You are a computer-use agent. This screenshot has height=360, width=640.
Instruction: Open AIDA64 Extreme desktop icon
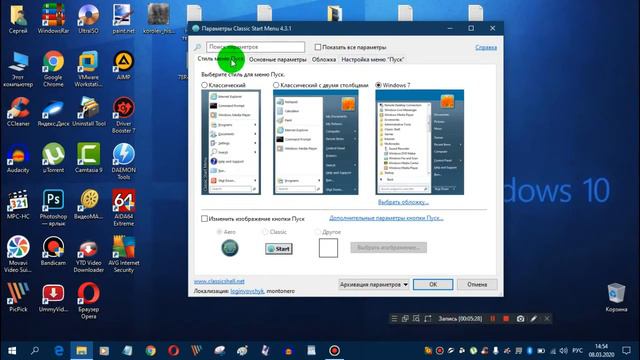[123, 208]
